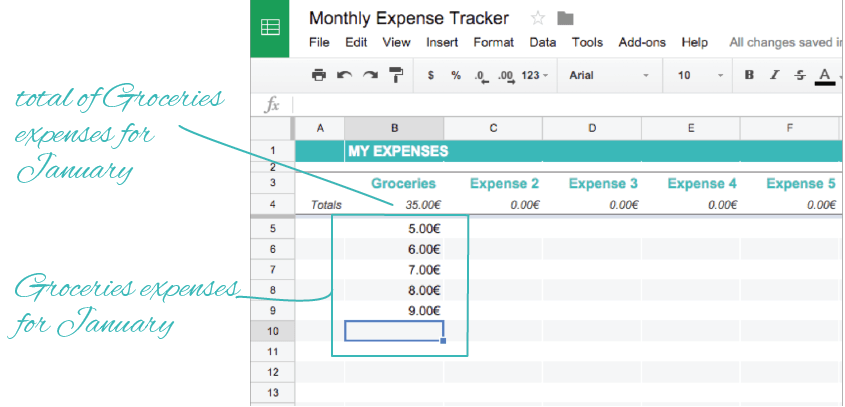Click into the formula bar

(566, 105)
